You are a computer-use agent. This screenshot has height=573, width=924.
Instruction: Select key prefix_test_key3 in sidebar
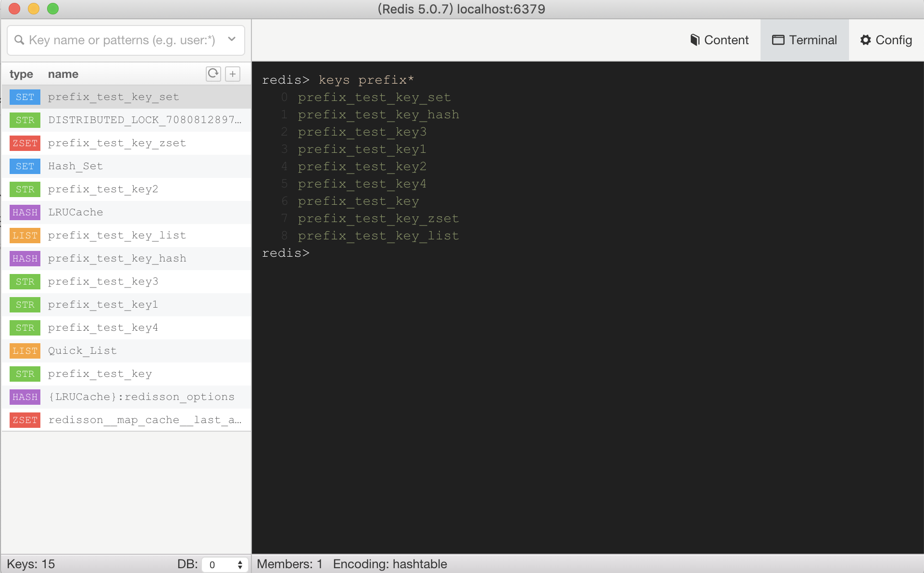(126, 282)
